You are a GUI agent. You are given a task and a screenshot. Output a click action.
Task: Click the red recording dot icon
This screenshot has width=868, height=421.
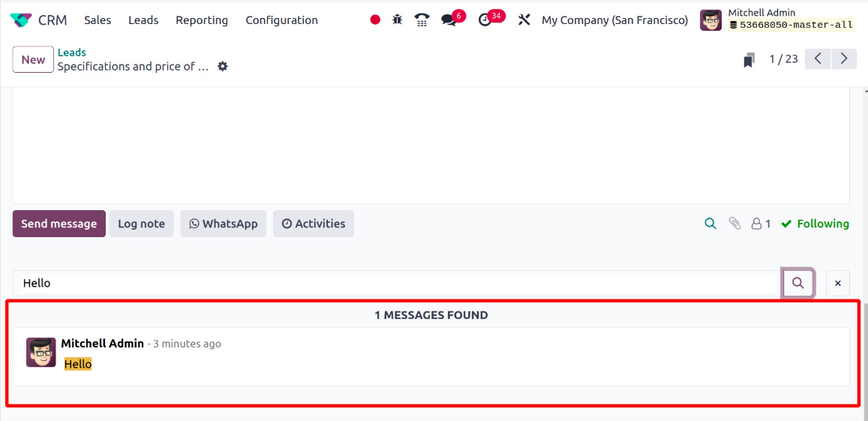click(x=375, y=20)
